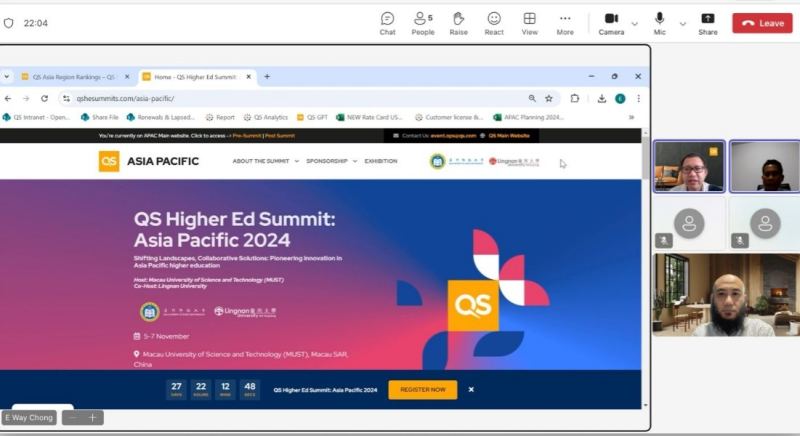
Task: Change the meeting View layout
Action: [530, 23]
